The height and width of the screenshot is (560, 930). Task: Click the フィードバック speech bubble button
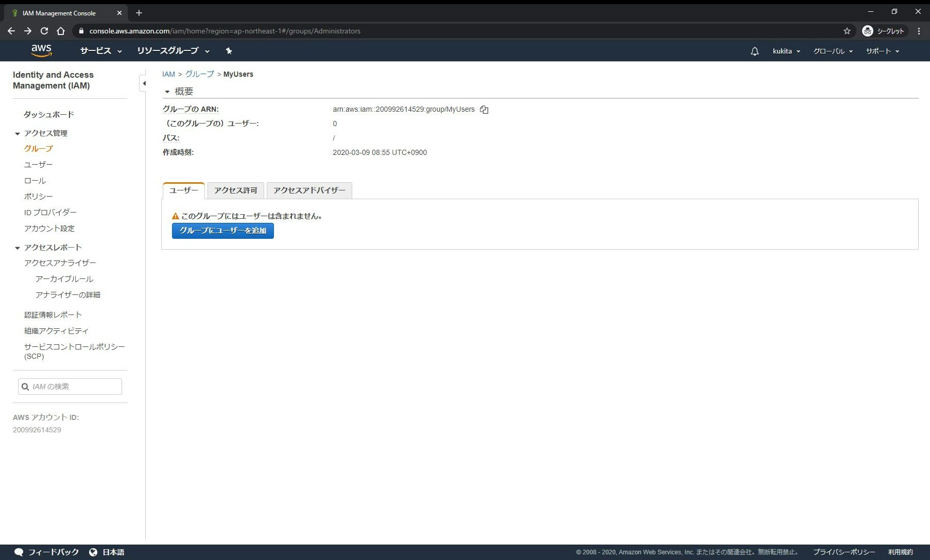click(46, 552)
